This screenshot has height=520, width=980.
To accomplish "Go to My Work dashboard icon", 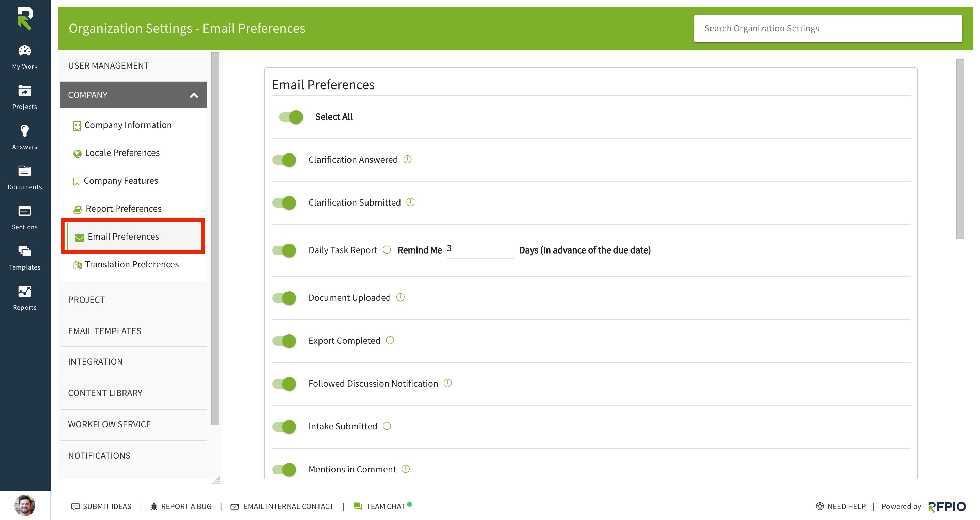I will pos(25,51).
